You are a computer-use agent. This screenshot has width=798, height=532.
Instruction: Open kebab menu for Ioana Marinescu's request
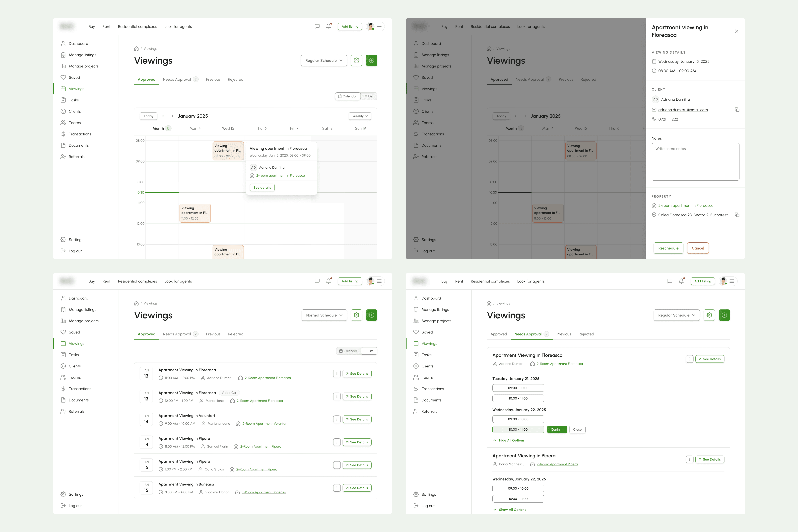pyautogui.click(x=689, y=459)
